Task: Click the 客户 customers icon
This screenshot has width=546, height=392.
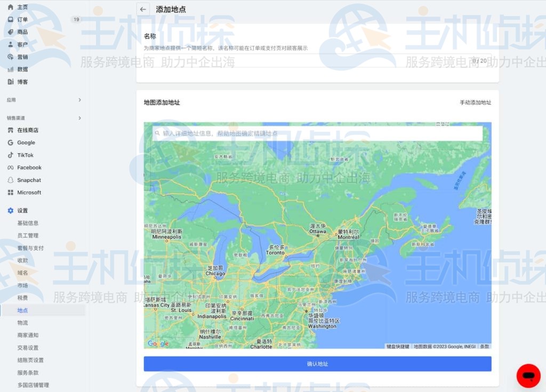Action: click(x=12, y=45)
